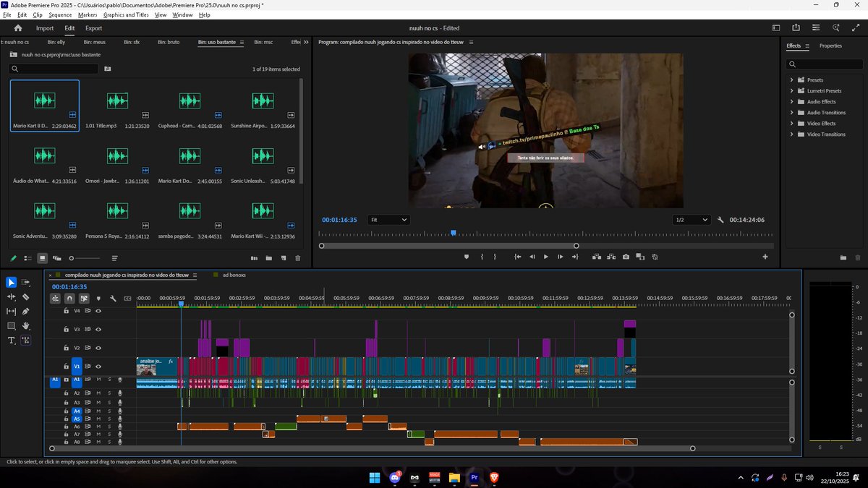
Task: Open the Program monitor button editor plus
Action: 765,257
